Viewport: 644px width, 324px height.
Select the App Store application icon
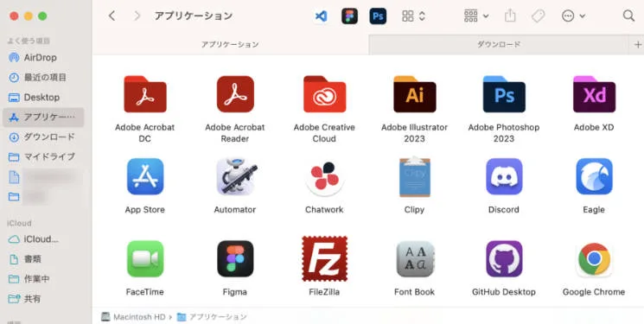145,176
